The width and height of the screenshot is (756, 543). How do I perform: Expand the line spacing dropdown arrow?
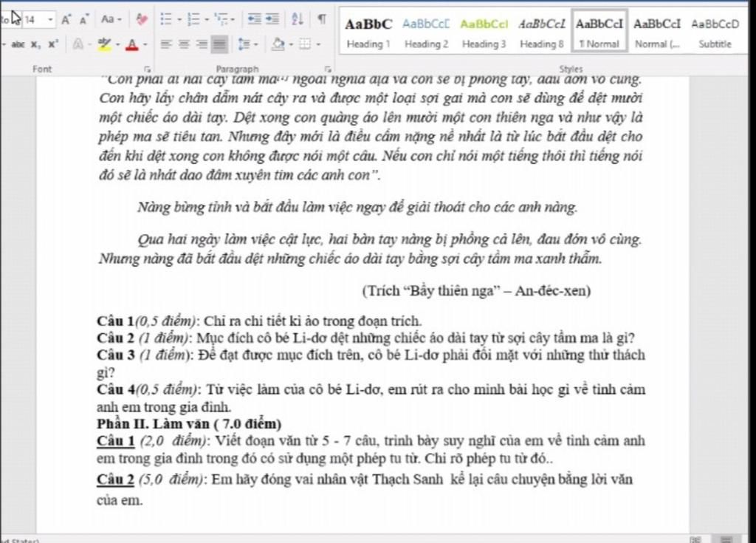(256, 45)
